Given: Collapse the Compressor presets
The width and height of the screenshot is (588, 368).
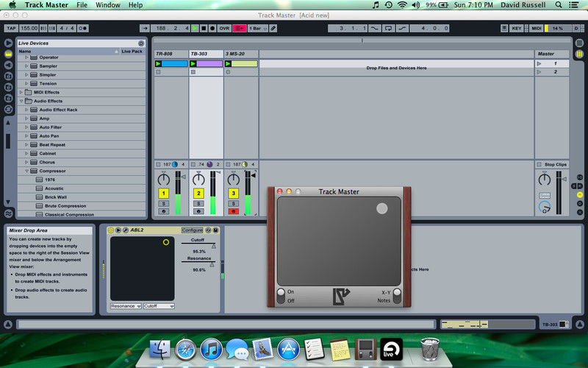Looking at the screenshot, I should [26, 171].
